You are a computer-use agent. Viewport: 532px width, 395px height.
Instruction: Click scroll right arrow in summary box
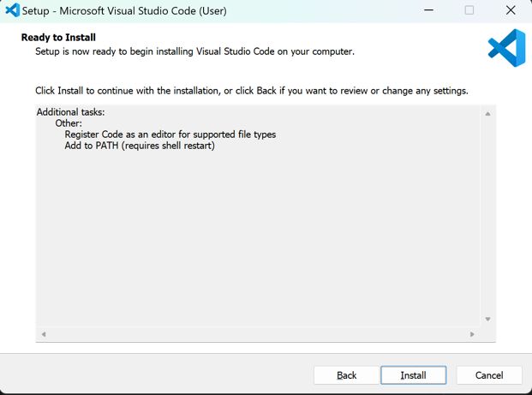pyautogui.click(x=472, y=334)
